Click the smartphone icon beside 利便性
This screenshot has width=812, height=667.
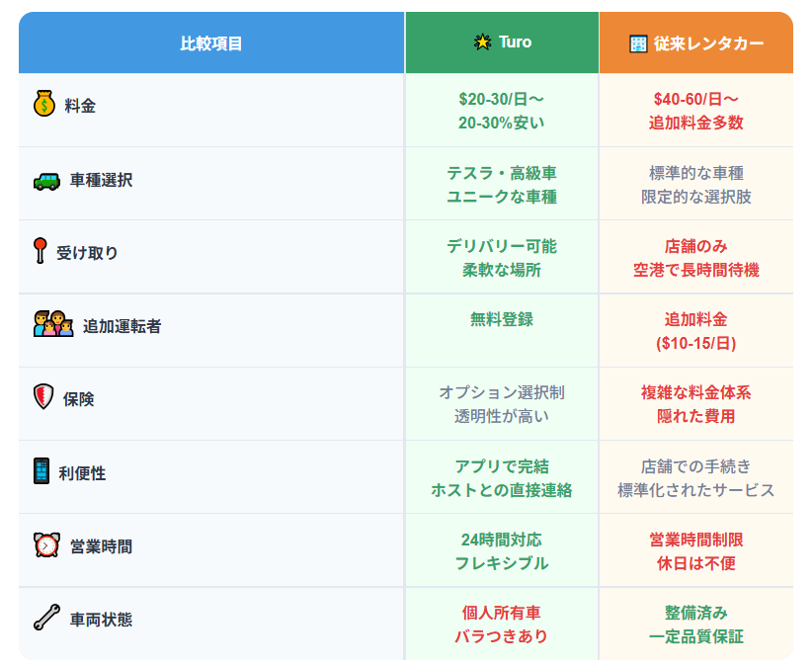tap(41, 470)
